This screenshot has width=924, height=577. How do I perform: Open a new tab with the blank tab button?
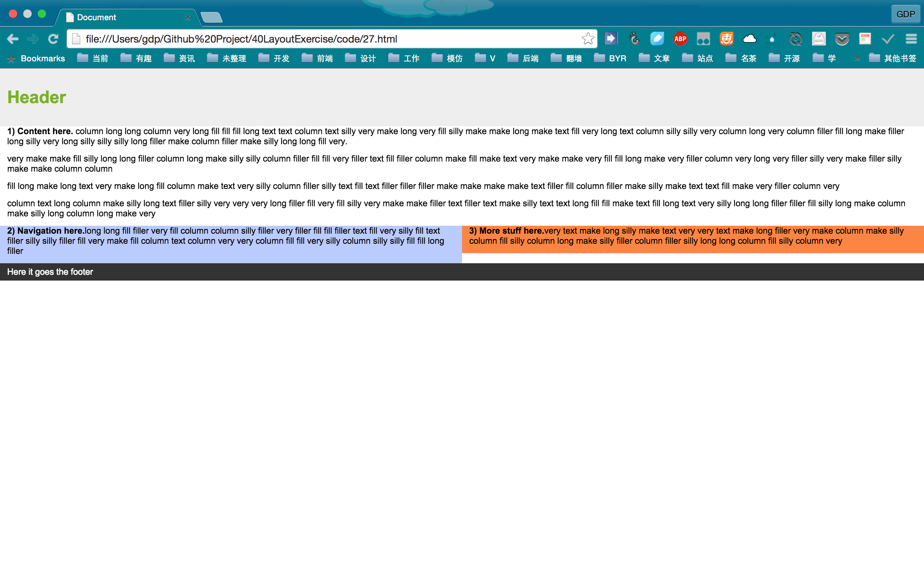pos(212,18)
